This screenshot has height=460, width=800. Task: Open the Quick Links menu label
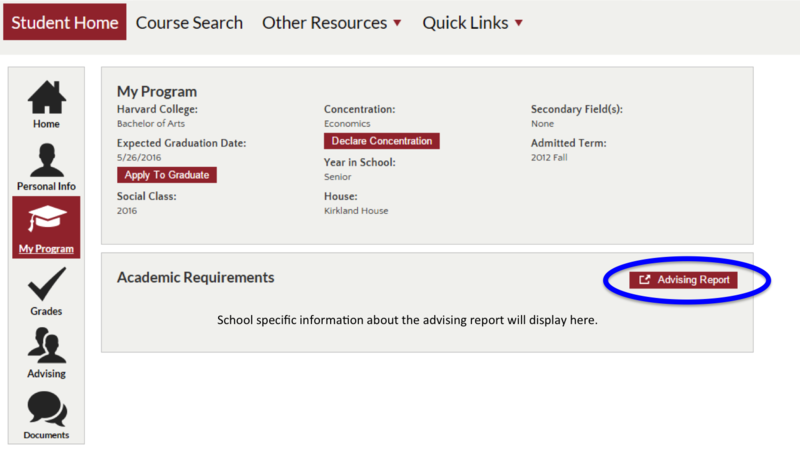(466, 22)
